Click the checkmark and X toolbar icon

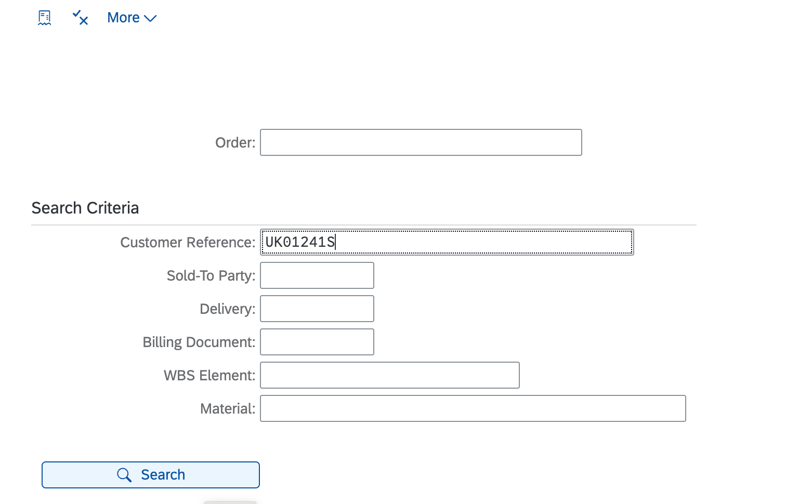[80, 18]
